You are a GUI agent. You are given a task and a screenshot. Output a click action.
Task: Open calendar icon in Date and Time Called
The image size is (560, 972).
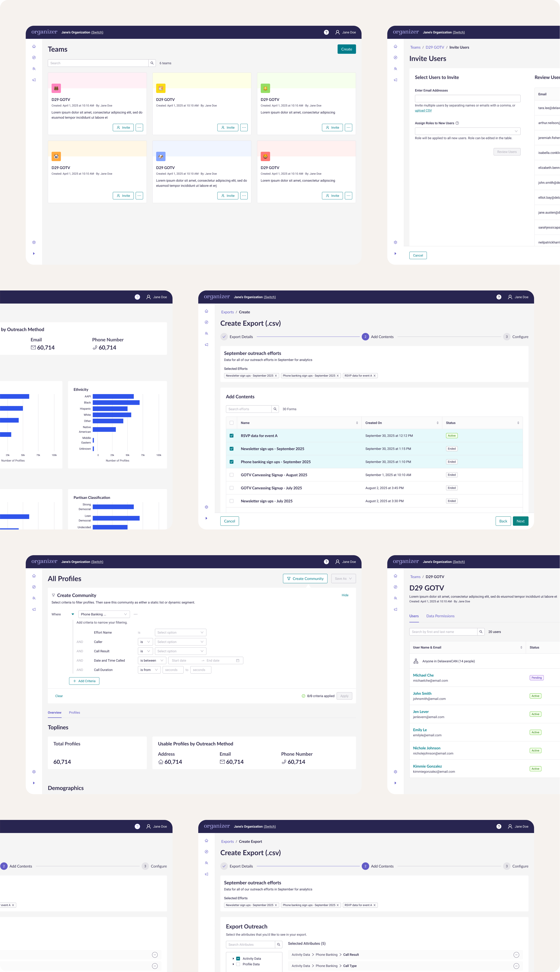pyautogui.click(x=237, y=660)
